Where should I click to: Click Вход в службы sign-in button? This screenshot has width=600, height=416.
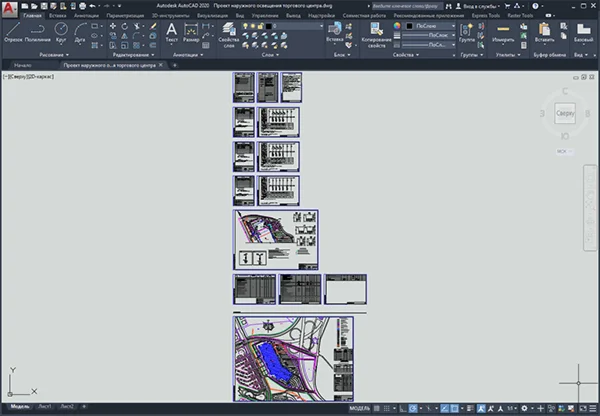pyautogui.click(x=478, y=6)
